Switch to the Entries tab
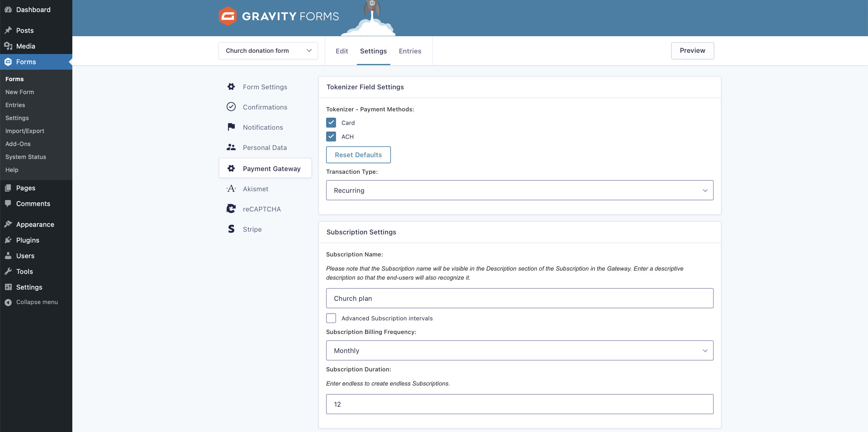868x432 pixels. (410, 51)
